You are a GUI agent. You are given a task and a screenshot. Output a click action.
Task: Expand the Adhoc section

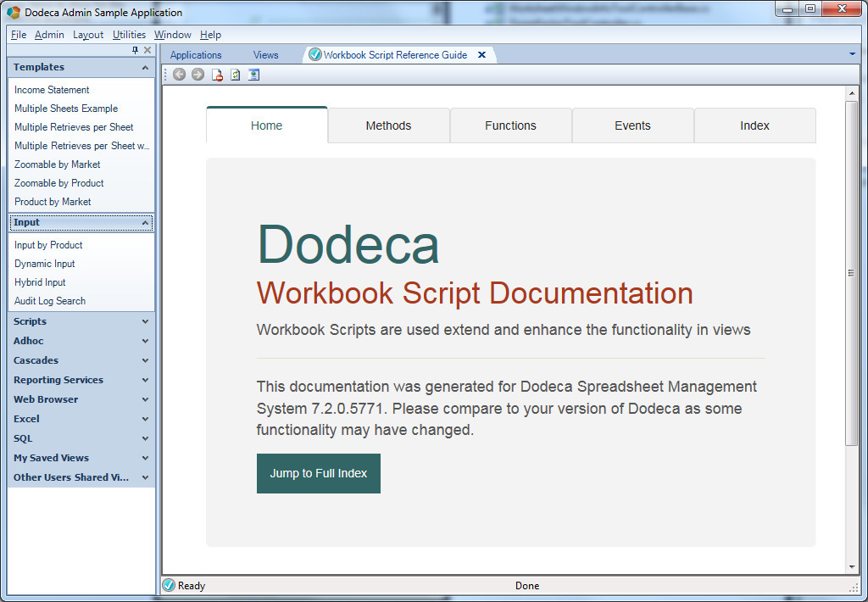pyautogui.click(x=145, y=341)
